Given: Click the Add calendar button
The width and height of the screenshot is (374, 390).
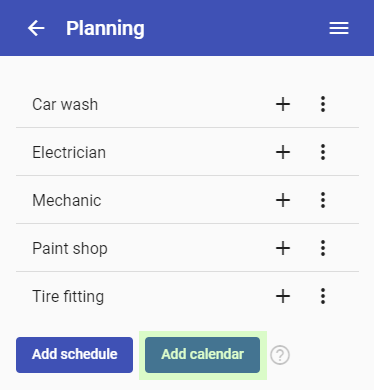Looking at the screenshot, I should click(x=202, y=355).
